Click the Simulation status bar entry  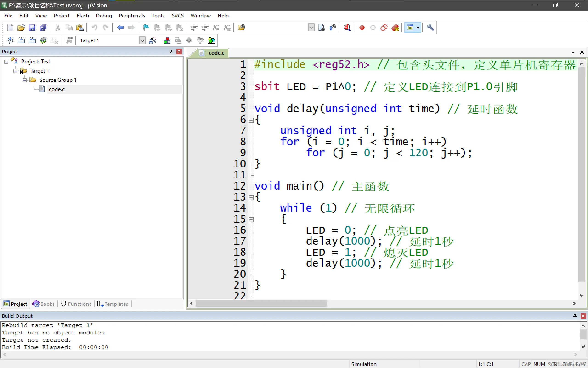pos(364,364)
